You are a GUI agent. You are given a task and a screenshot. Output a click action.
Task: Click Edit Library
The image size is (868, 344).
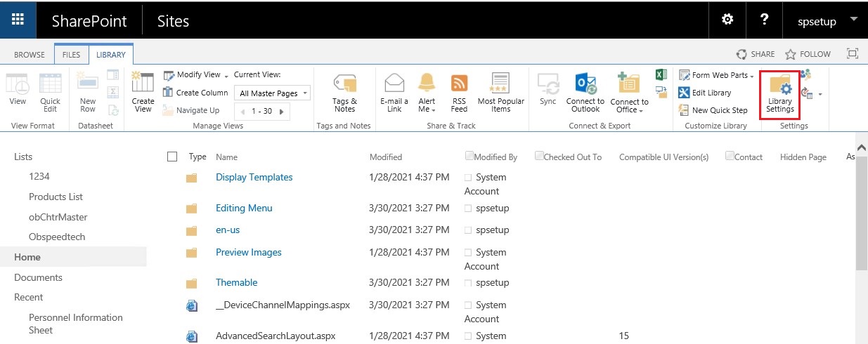pos(706,93)
